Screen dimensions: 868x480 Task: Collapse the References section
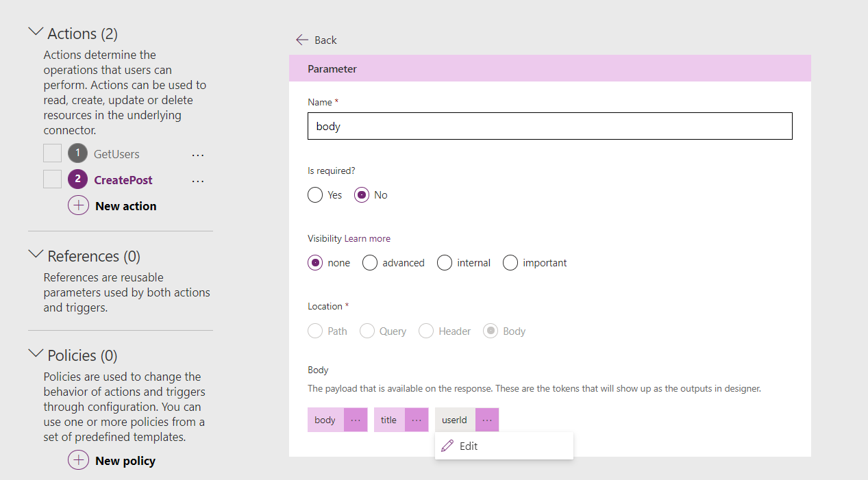pos(36,255)
